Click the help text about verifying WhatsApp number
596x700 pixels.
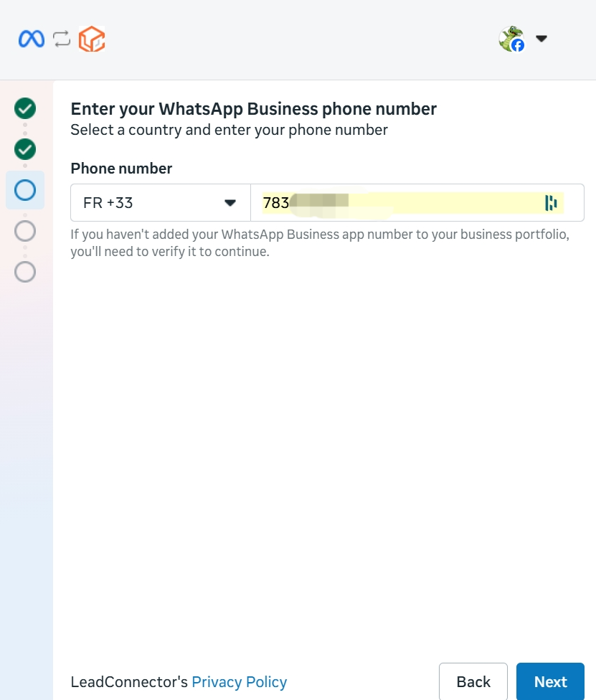(320, 243)
